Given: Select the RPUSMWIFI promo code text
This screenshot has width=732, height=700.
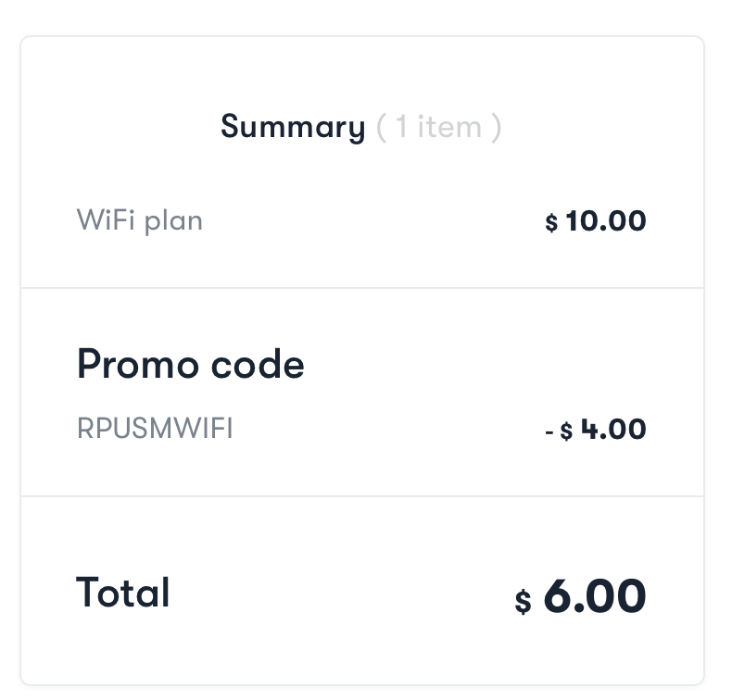Looking at the screenshot, I should (155, 428).
